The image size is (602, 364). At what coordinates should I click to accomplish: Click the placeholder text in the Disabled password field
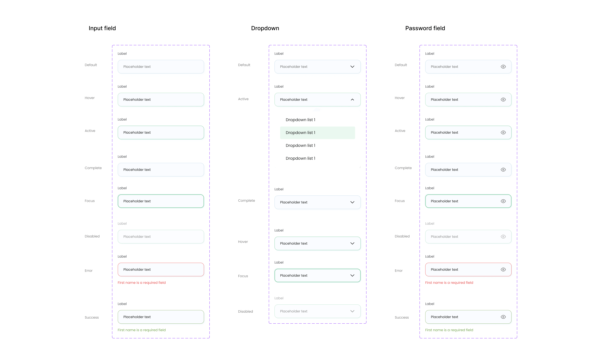click(x=444, y=237)
